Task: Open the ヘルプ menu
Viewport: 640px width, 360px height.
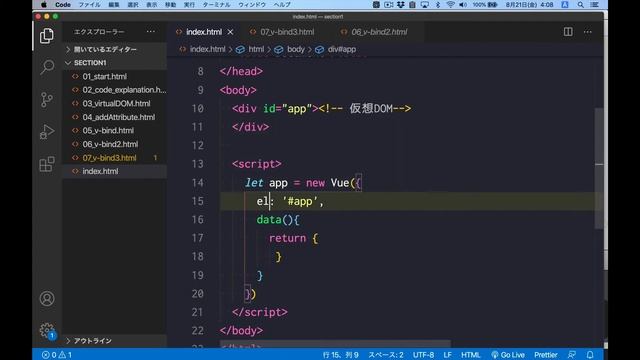Action: tap(282, 5)
